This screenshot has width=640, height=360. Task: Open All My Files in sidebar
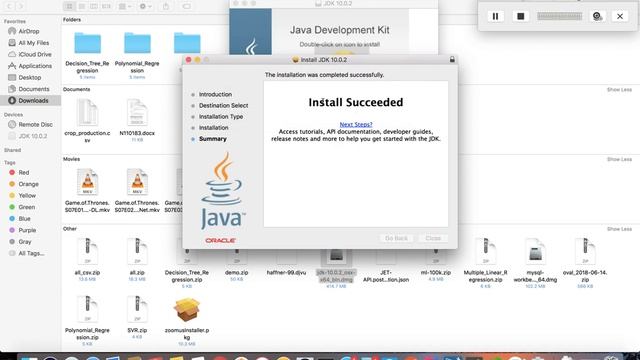pos(33,43)
